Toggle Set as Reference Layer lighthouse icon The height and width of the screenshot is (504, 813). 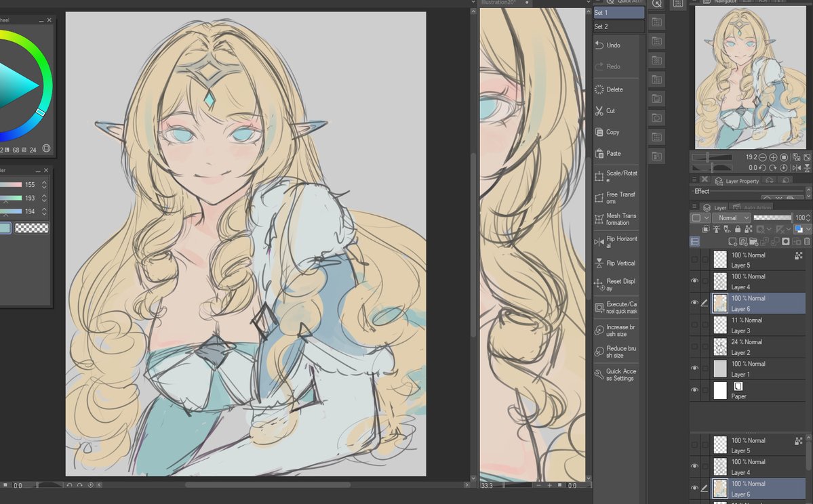tap(717, 229)
